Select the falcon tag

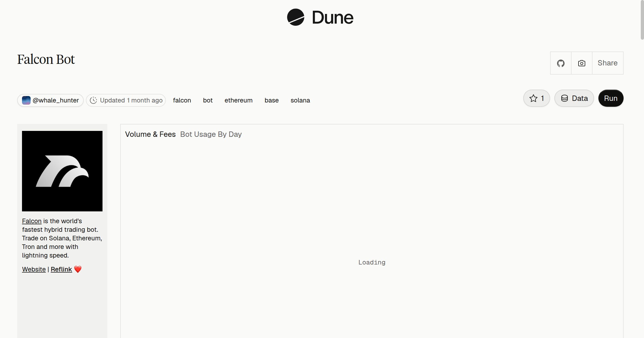tap(182, 100)
